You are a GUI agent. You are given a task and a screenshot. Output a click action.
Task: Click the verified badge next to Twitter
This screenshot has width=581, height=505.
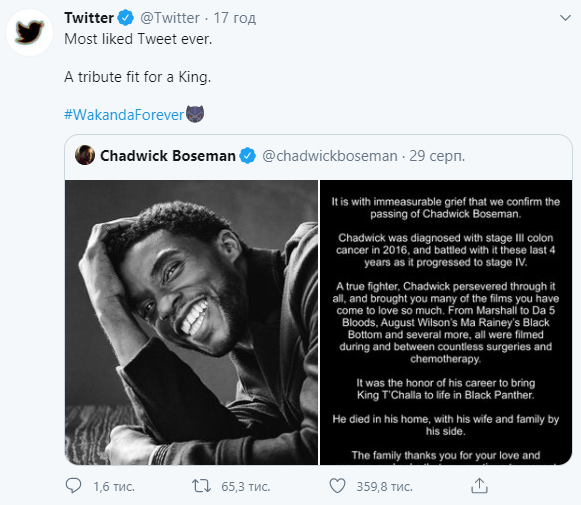click(x=126, y=18)
